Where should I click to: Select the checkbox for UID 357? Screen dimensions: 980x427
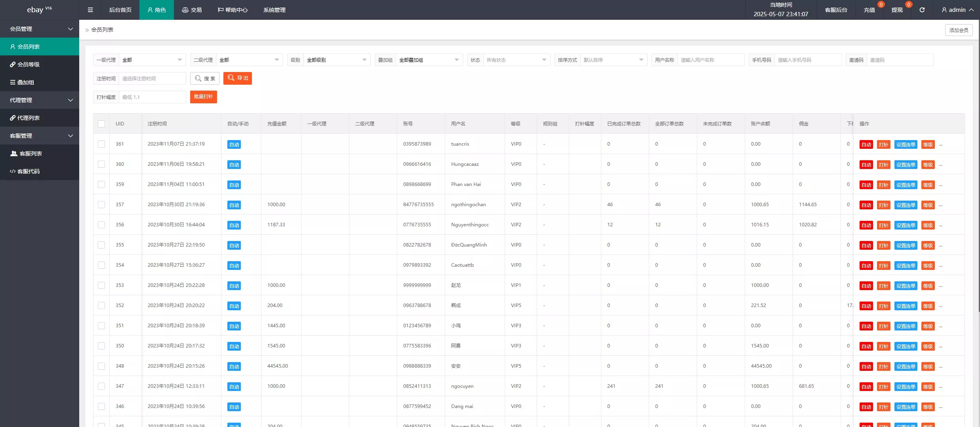101,205
